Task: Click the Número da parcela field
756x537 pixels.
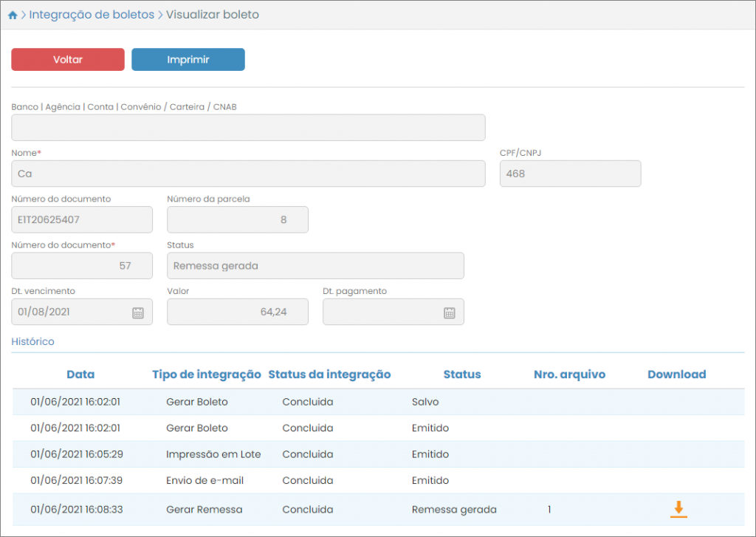Action: 237,220
